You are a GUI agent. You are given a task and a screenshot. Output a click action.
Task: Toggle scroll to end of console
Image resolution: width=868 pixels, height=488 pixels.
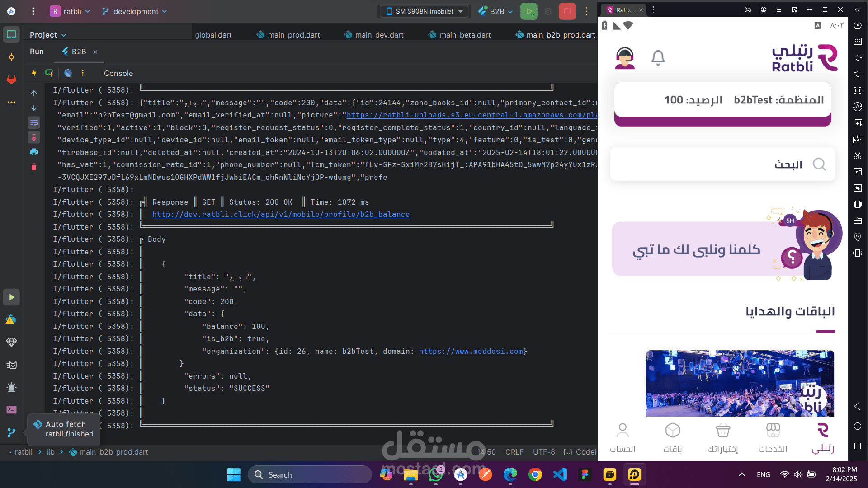34,137
